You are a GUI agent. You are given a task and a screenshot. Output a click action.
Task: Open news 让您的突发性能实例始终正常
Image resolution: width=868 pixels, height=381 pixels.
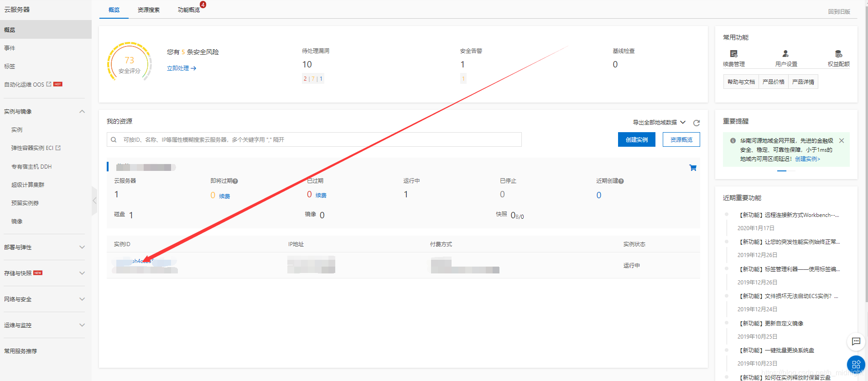click(789, 242)
